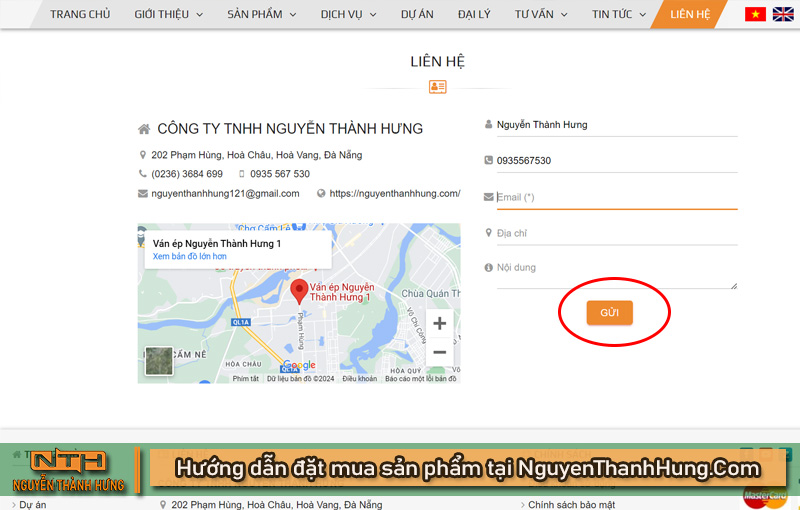
Task: Open Xem bản đồ lớn hơn link
Action: click(x=189, y=256)
